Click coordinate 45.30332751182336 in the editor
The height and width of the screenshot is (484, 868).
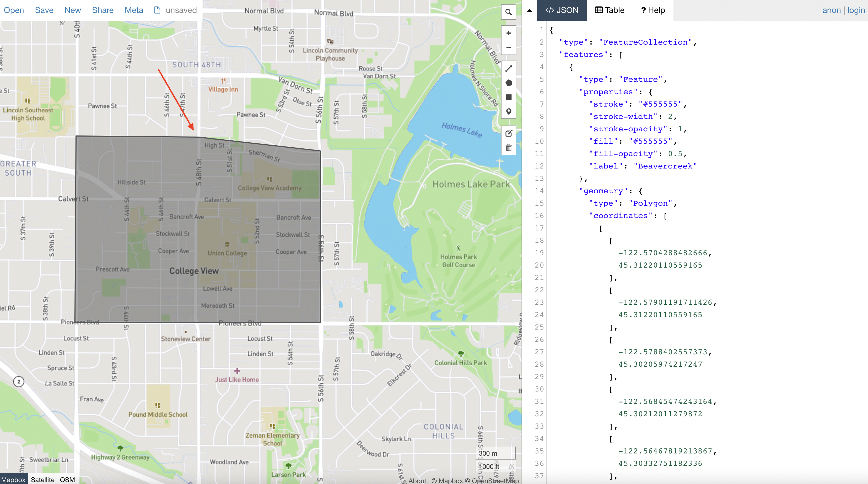pos(660,463)
